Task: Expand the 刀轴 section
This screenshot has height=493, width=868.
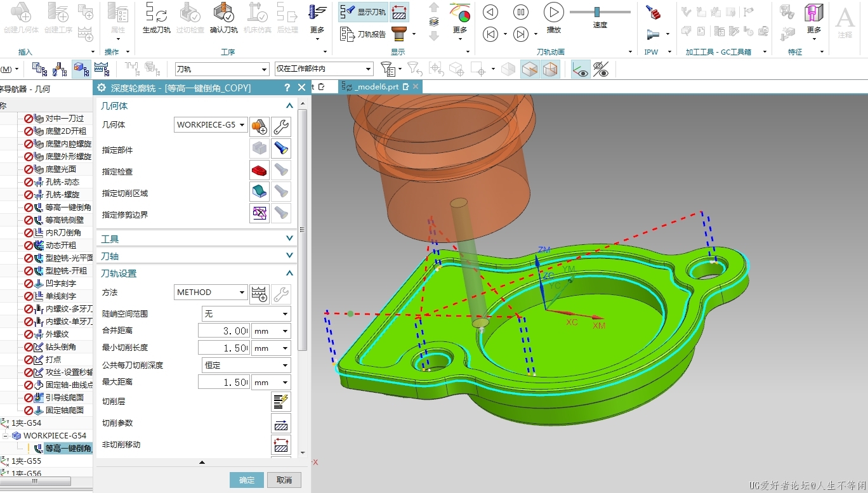Action: coord(289,256)
